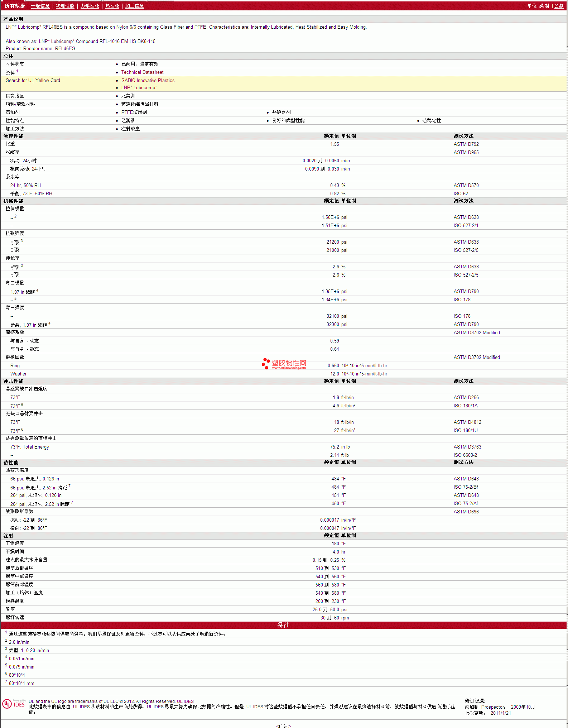Click the 1.35E+6 flexural modulus value
The image size is (568, 728).
point(330,291)
